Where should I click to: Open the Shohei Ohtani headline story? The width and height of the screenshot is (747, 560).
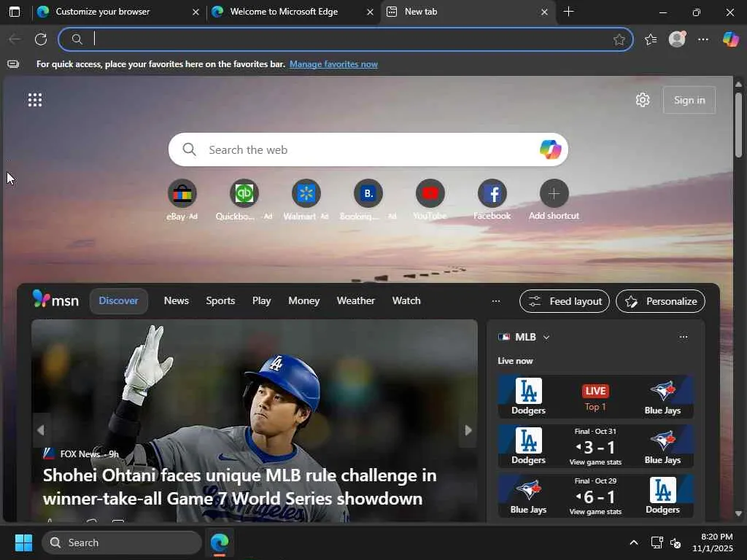[239, 486]
